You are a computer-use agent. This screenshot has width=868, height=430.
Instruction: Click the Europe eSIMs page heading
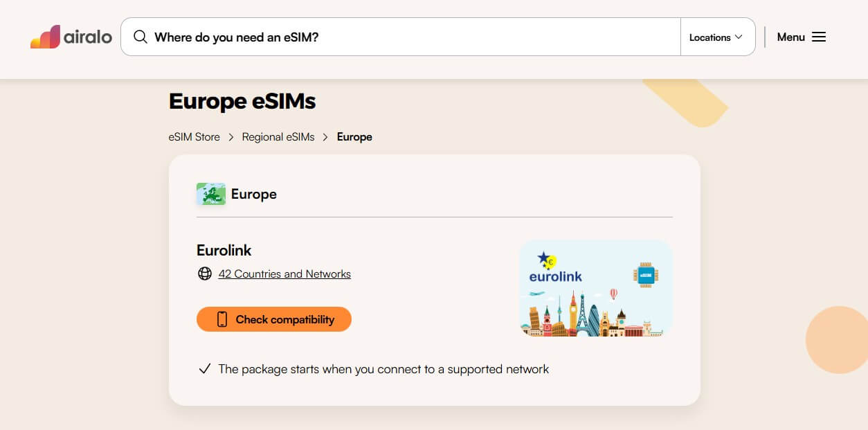coord(242,101)
